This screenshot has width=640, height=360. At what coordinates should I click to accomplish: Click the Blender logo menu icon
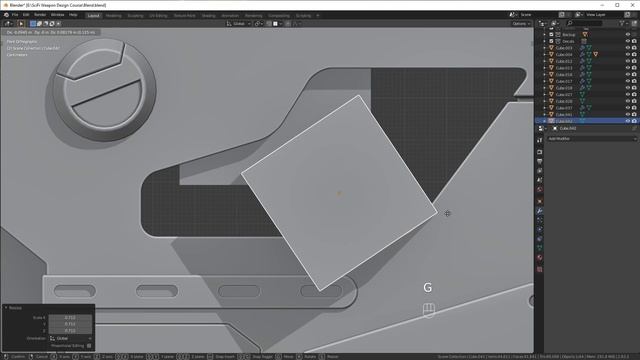coord(6,15)
